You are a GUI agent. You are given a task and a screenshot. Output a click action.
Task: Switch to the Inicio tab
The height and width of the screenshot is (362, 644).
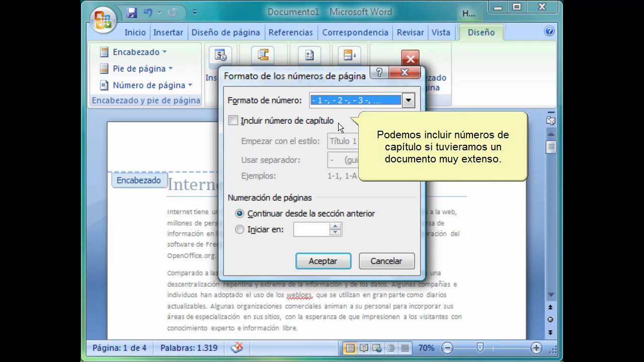[135, 32]
